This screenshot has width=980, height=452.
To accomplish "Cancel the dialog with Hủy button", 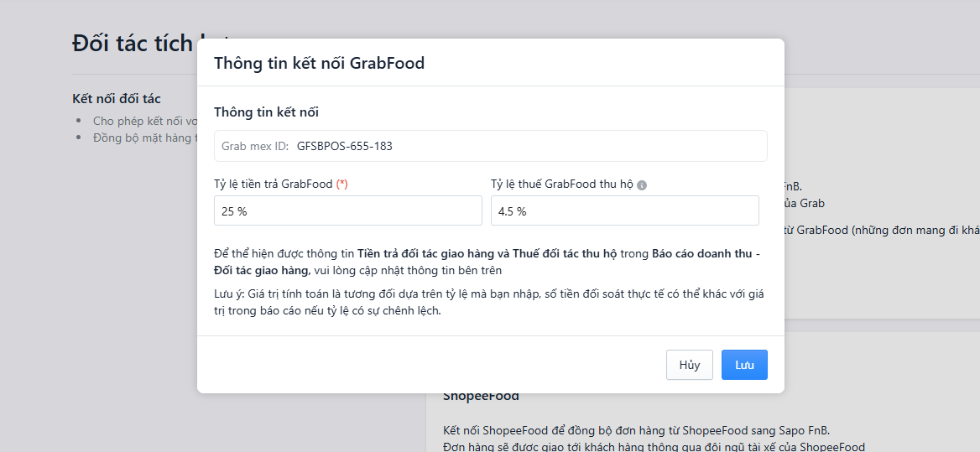I will tap(690, 365).
